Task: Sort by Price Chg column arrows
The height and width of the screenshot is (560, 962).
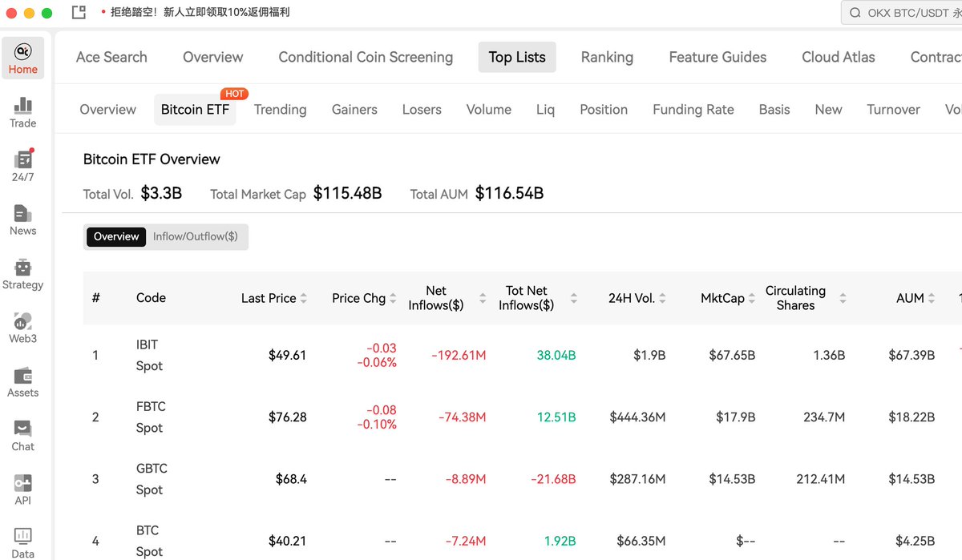Action: click(393, 298)
